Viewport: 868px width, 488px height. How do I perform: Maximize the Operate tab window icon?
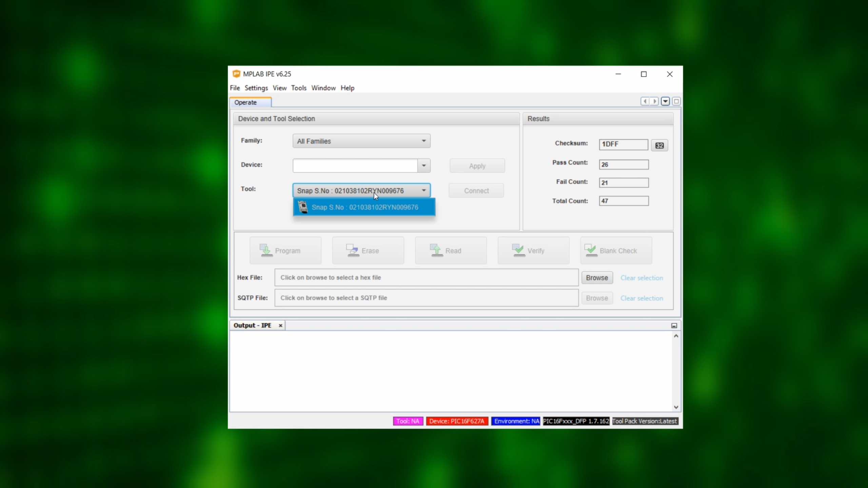tap(676, 101)
